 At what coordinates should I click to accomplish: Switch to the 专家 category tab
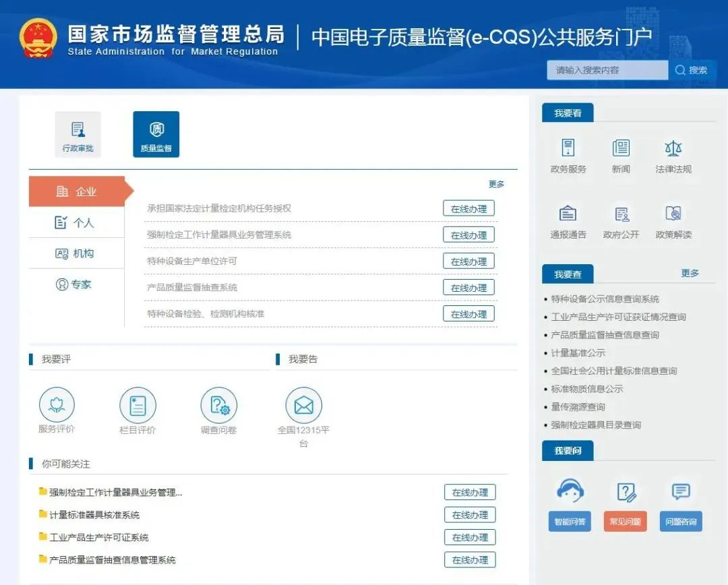(x=77, y=284)
